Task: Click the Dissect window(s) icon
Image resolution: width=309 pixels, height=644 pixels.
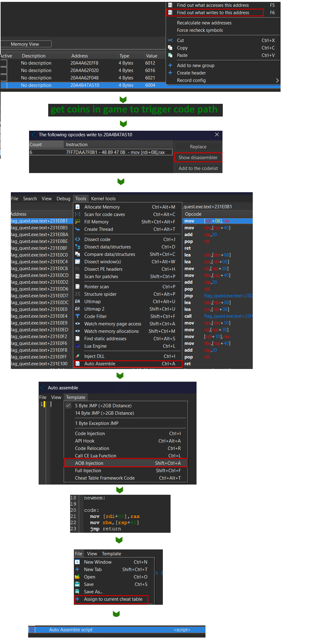Action: click(x=78, y=262)
